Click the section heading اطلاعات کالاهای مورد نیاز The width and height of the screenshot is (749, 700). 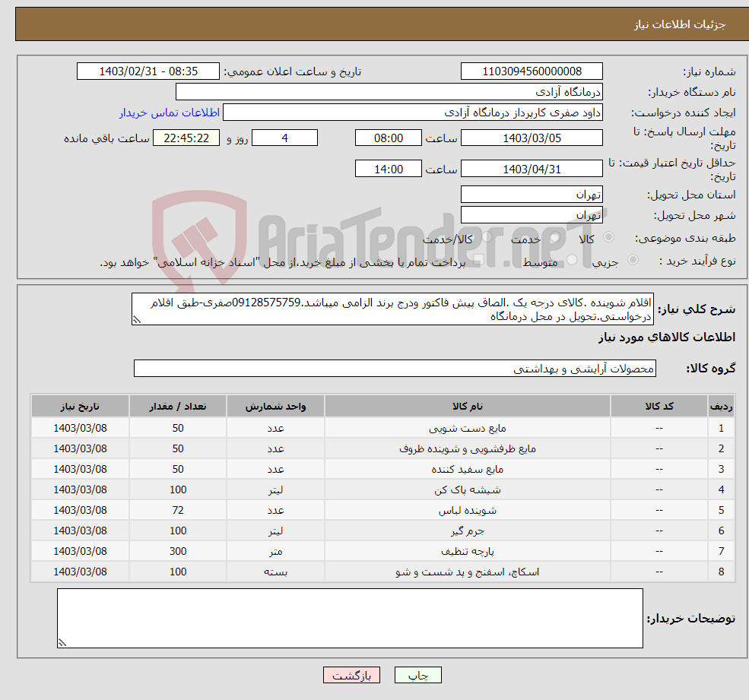(x=667, y=337)
